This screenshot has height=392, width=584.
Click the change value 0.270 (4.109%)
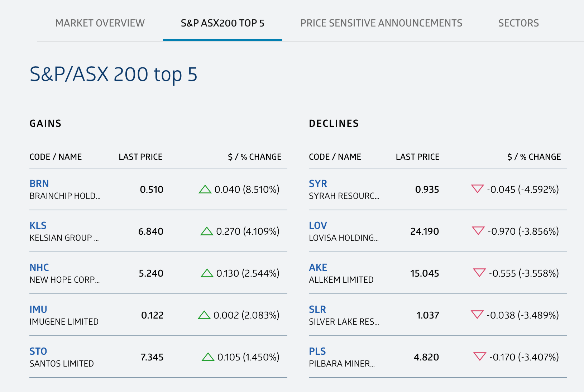[x=248, y=231]
